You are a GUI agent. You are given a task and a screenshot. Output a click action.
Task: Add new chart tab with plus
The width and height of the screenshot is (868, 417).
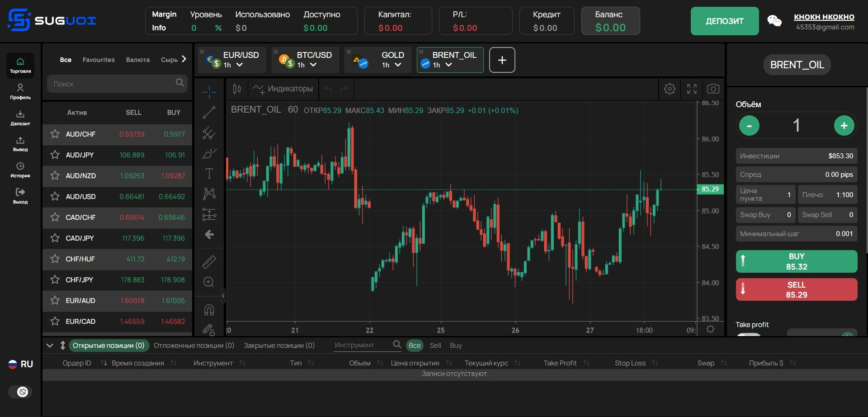click(x=502, y=60)
